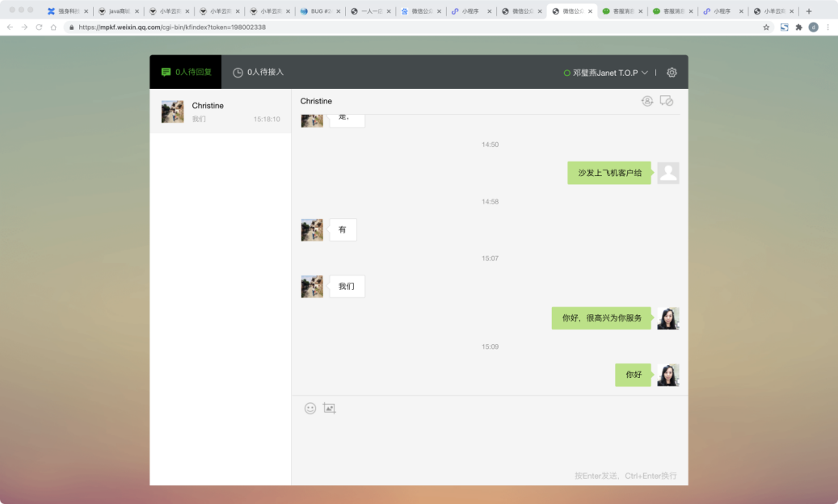Click the message text input area
This screenshot has height=504, width=838.
click(x=489, y=440)
